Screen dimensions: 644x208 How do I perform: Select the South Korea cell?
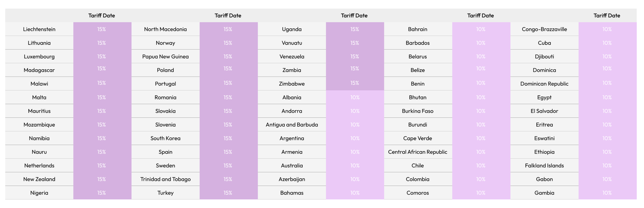(x=166, y=138)
